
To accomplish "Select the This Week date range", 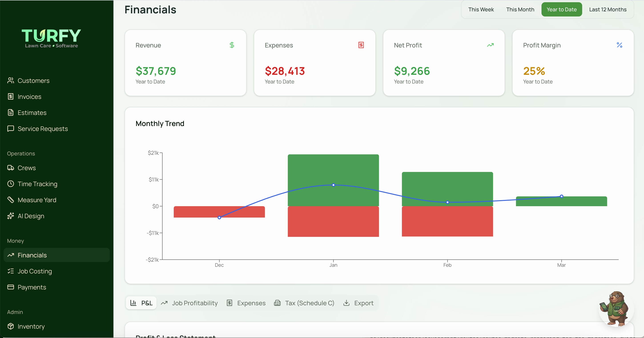I will point(481,10).
